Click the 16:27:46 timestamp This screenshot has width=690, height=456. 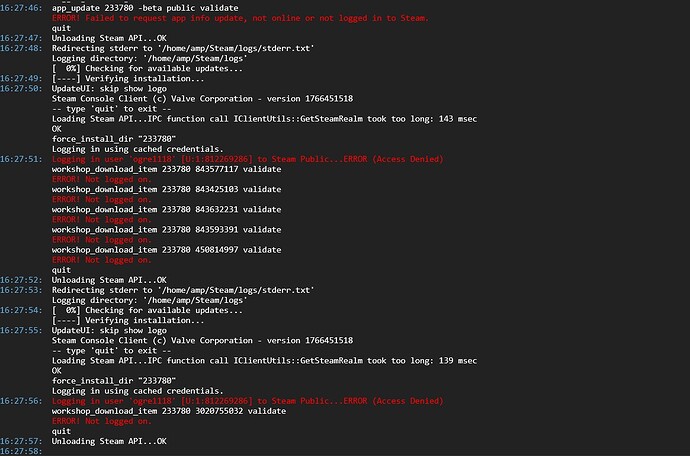coord(22,8)
